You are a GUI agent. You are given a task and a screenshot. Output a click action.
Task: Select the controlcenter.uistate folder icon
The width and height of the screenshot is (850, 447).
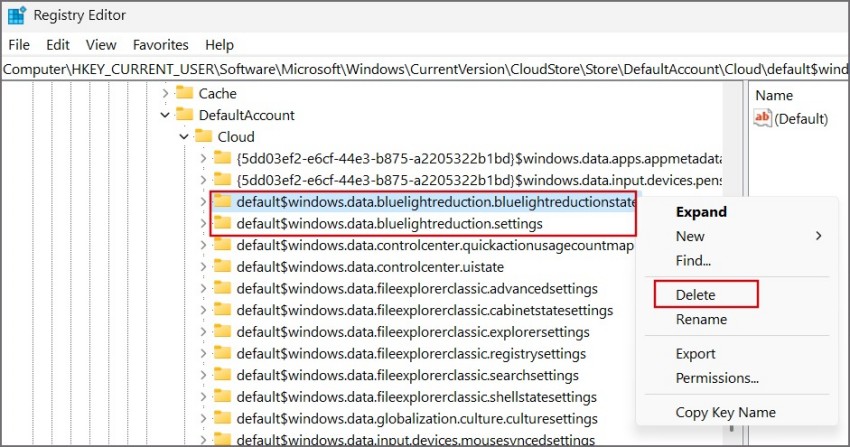(222, 266)
